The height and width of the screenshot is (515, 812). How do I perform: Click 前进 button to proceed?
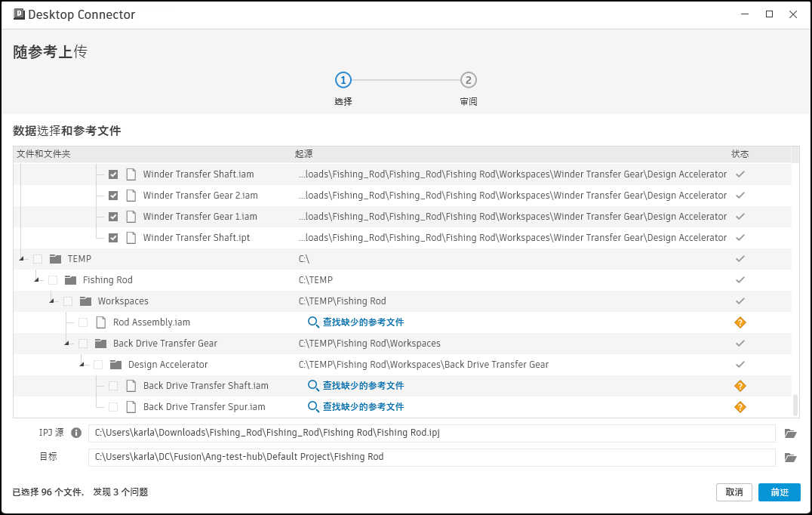click(x=779, y=492)
